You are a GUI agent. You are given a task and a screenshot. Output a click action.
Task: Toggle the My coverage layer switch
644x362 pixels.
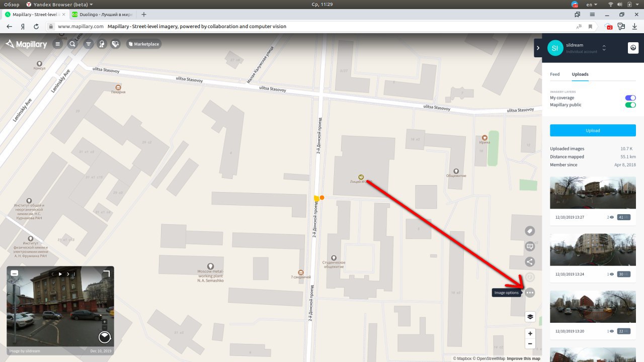[630, 98]
